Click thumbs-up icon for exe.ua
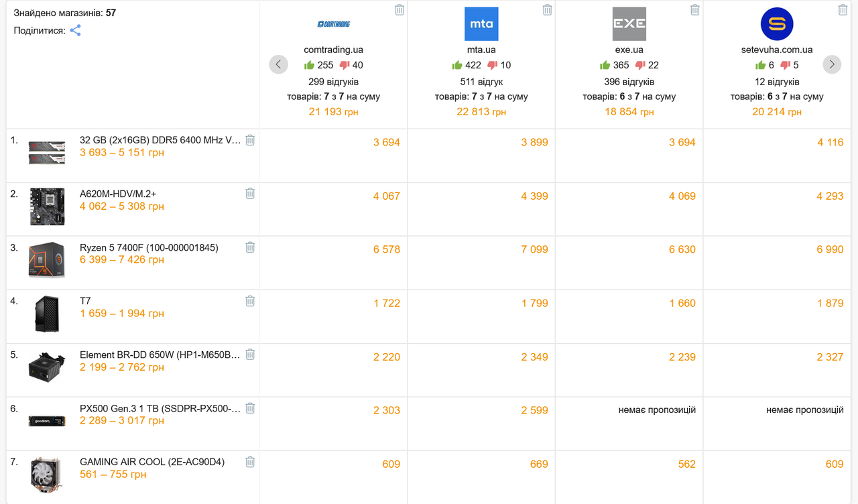This screenshot has width=858, height=504. coord(605,65)
